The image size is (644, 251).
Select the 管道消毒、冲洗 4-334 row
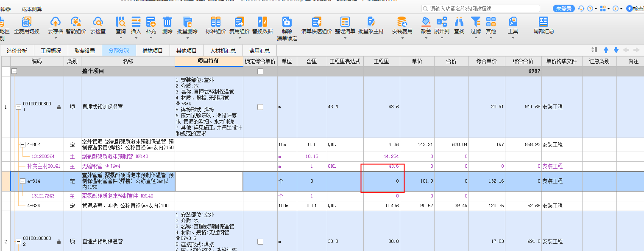322,206
